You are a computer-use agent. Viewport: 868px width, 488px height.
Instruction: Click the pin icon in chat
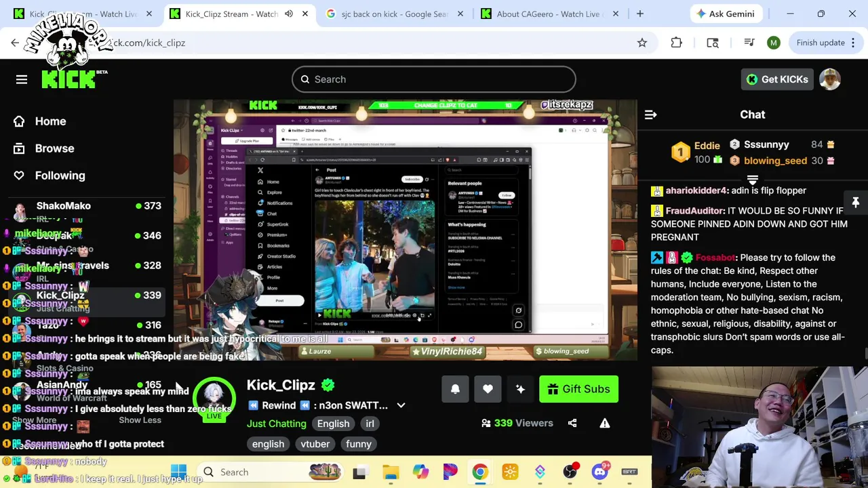(x=856, y=203)
